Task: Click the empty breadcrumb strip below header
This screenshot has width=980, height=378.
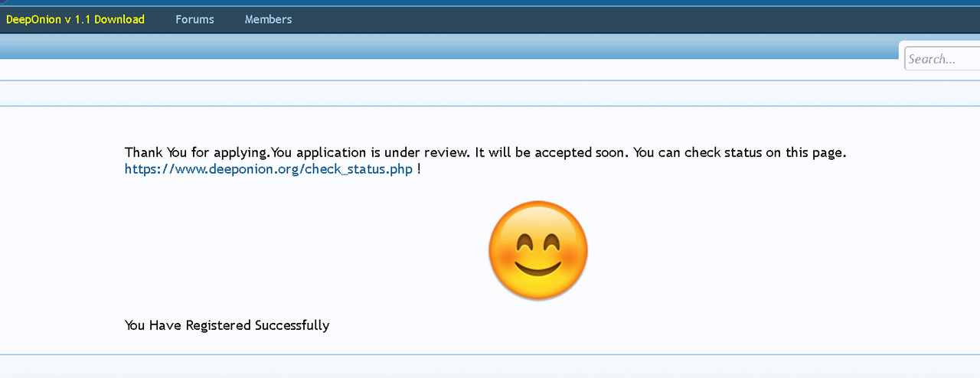Action: 490,93
